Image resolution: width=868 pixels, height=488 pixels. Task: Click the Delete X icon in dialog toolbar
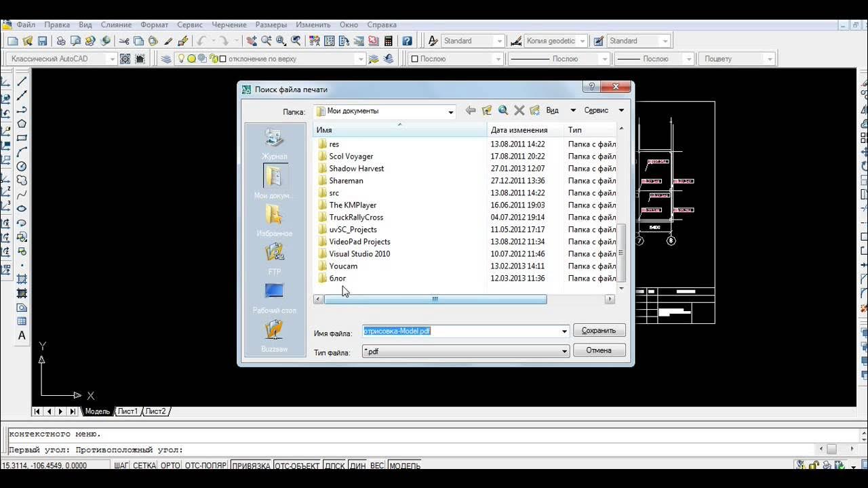[519, 110]
